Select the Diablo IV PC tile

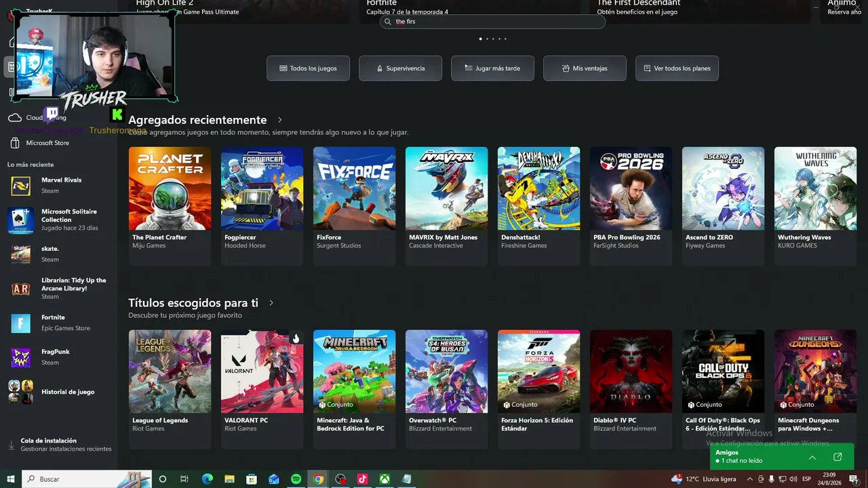point(631,389)
